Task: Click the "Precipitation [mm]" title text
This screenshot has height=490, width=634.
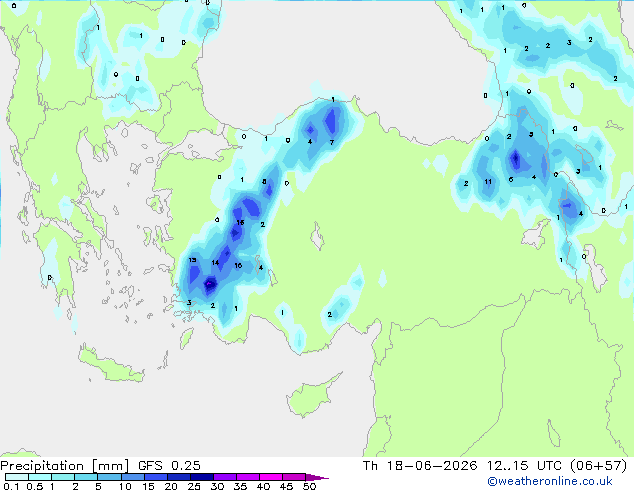Action: (64, 466)
